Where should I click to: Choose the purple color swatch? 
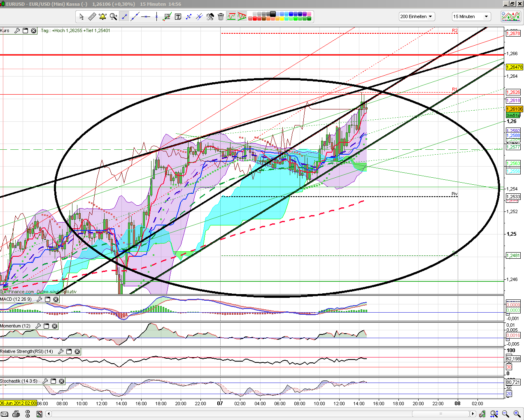[305, 14]
